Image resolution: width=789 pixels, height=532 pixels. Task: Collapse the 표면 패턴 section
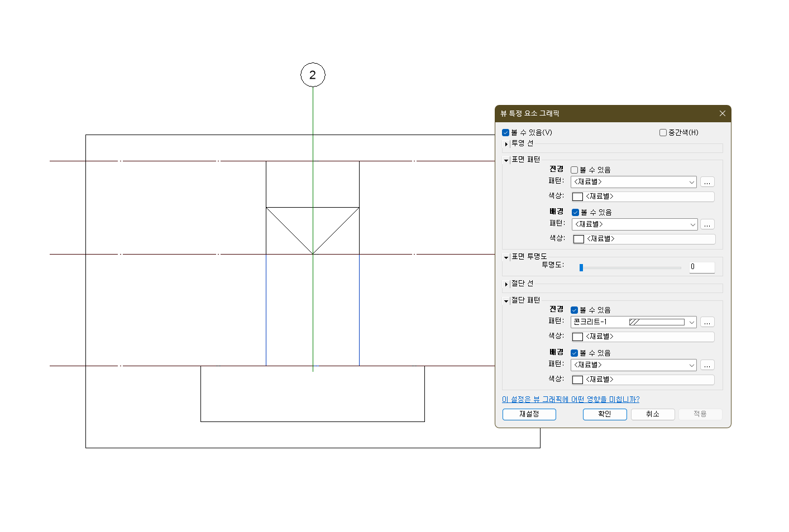point(506,160)
